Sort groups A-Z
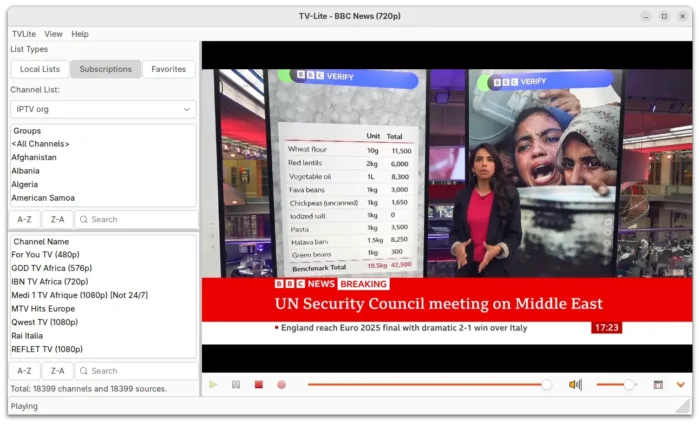 point(24,219)
